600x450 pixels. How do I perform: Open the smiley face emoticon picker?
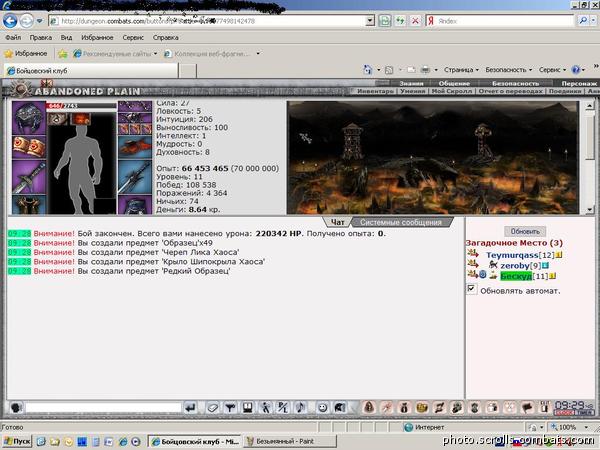click(323, 408)
